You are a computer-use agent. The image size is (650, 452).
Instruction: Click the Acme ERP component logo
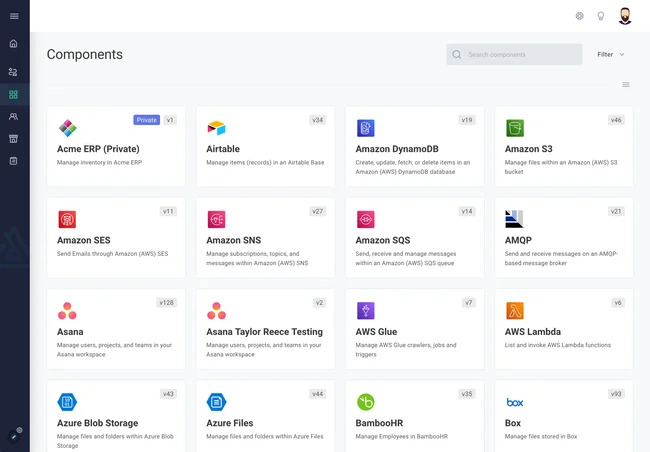[67, 128]
